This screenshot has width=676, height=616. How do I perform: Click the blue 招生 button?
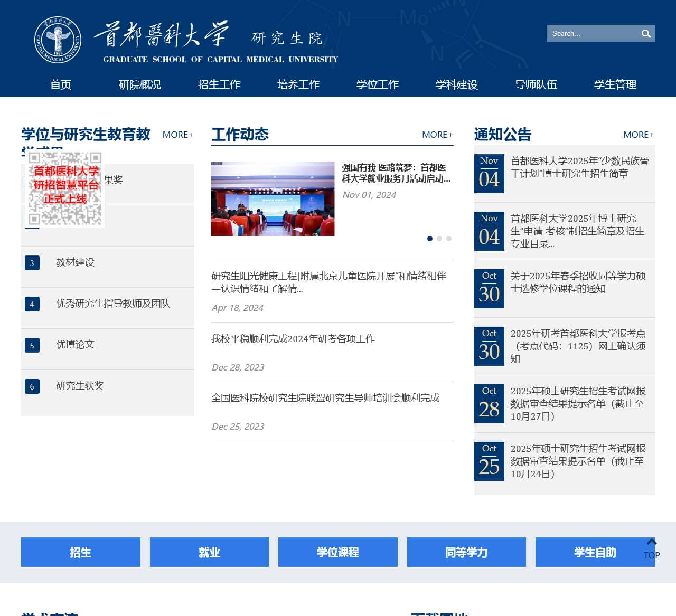pos(80,552)
